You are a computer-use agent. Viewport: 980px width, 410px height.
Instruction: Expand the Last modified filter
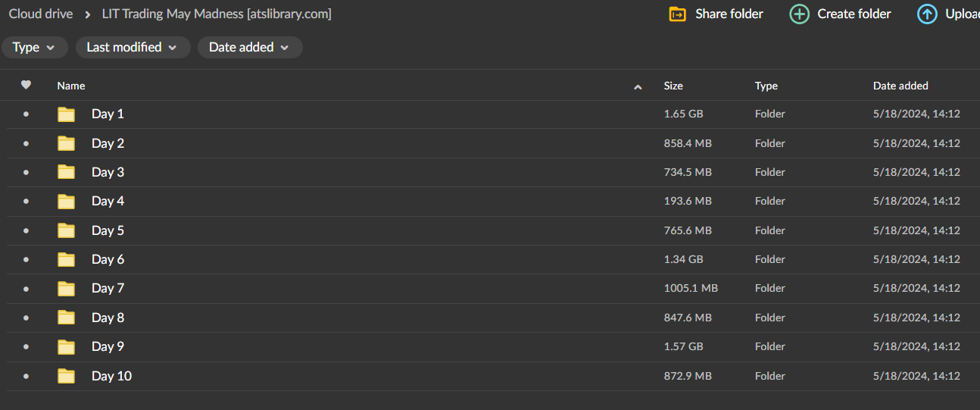132,47
